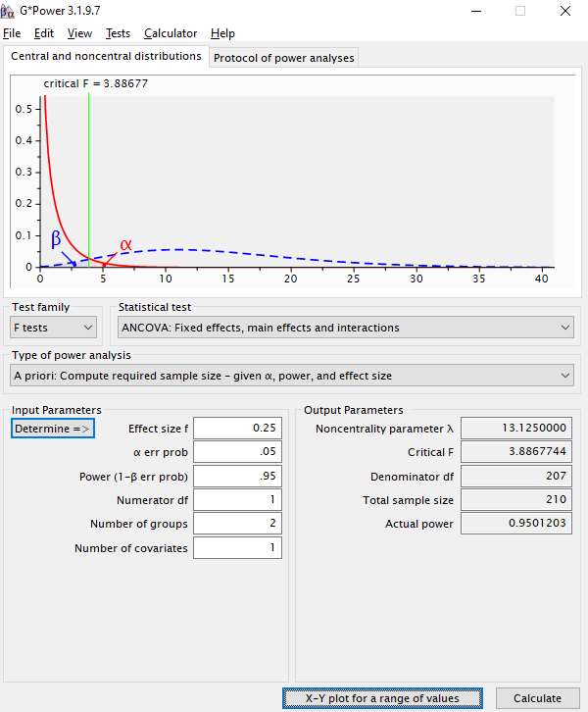
Task: Click the Calculate button
Action: (x=538, y=698)
